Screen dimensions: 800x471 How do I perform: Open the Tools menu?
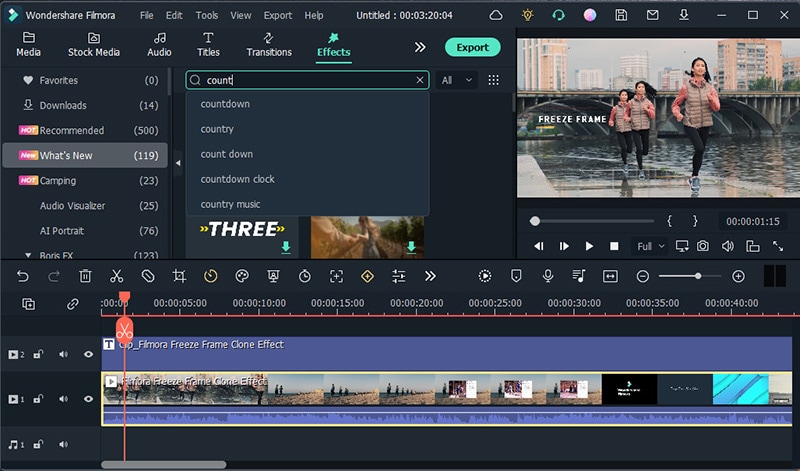[207, 15]
